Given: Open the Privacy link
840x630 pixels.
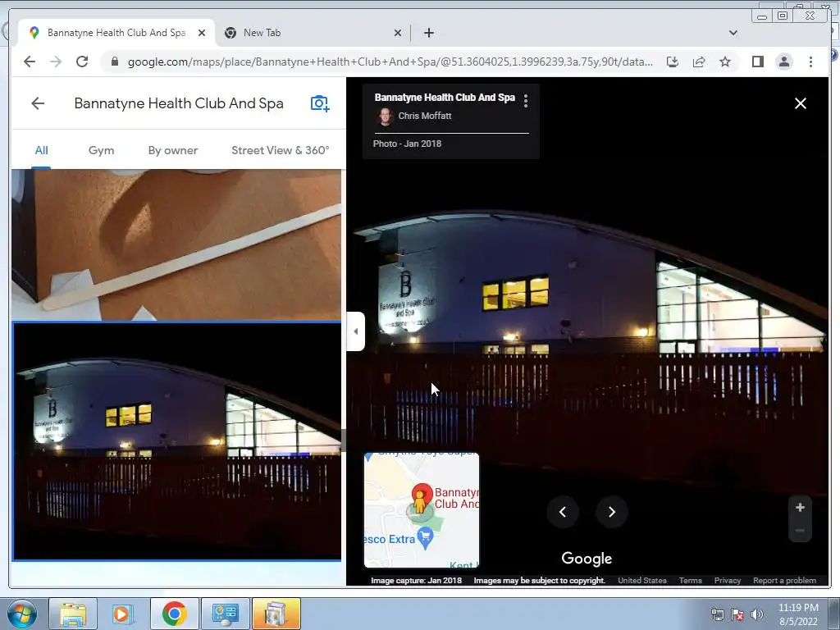Looking at the screenshot, I should click(727, 580).
